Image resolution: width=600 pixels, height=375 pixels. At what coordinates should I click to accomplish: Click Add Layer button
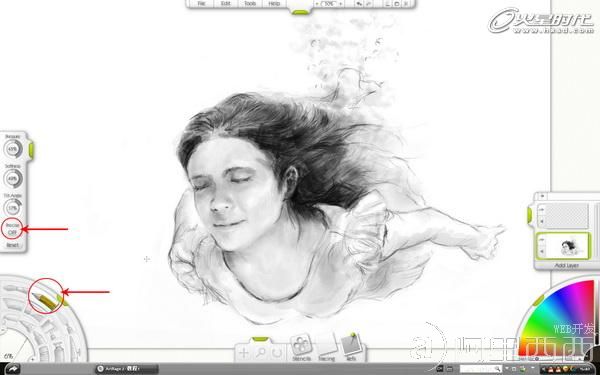click(566, 265)
